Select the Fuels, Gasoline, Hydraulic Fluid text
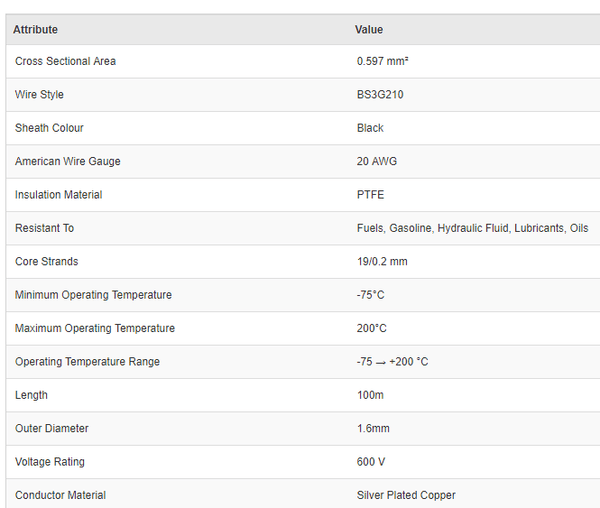Screen dimensions: 600x508 coord(434,228)
